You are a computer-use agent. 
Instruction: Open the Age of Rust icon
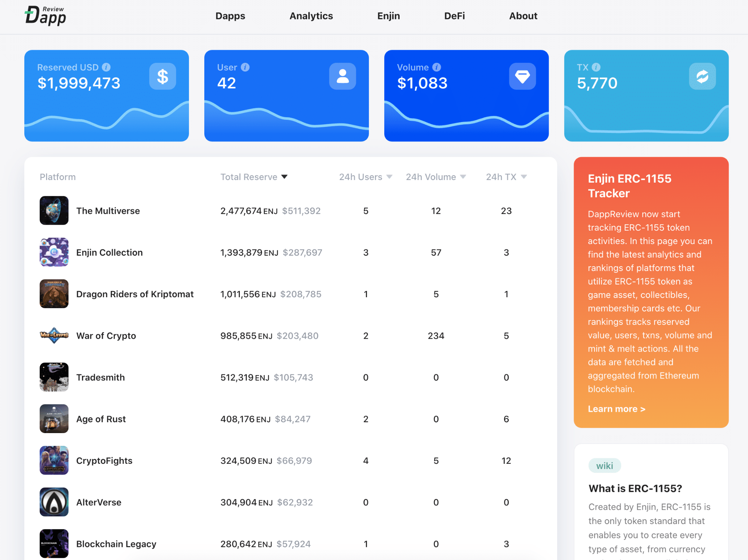(54, 419)
